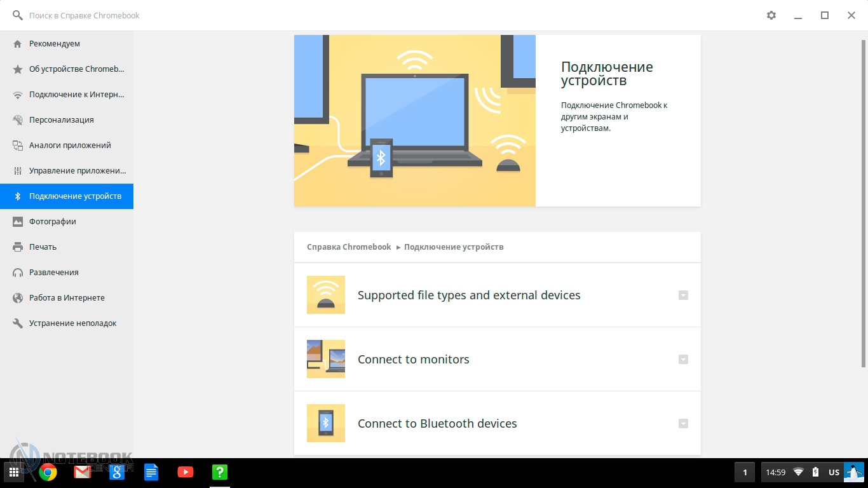The height and width of the screenshot is (488, 868).
Task: Launch Chrome browser from the shelf
Action: click(x=48, y=471)
